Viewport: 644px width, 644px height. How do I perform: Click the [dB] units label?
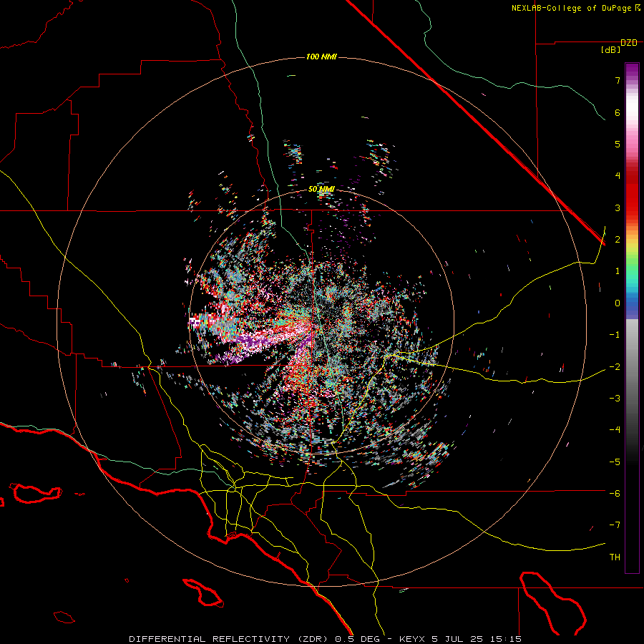(611, 50)
